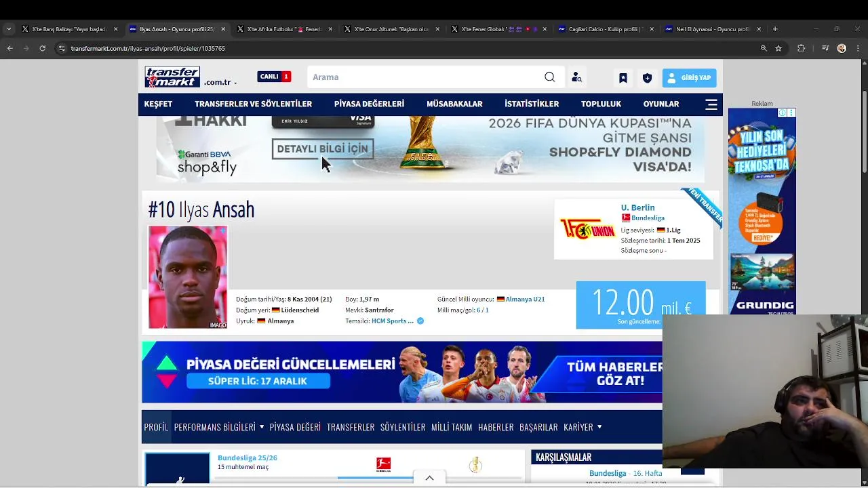Click the bookmark watchlist icon
This screenshot has height=488, width=868.
click(623, 78)
